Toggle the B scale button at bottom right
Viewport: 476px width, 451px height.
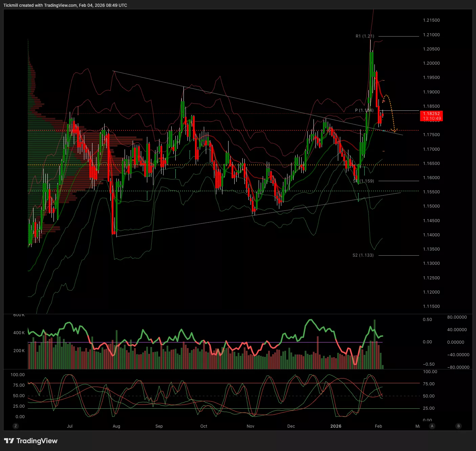pyautogui.click(x=459, y=426)
